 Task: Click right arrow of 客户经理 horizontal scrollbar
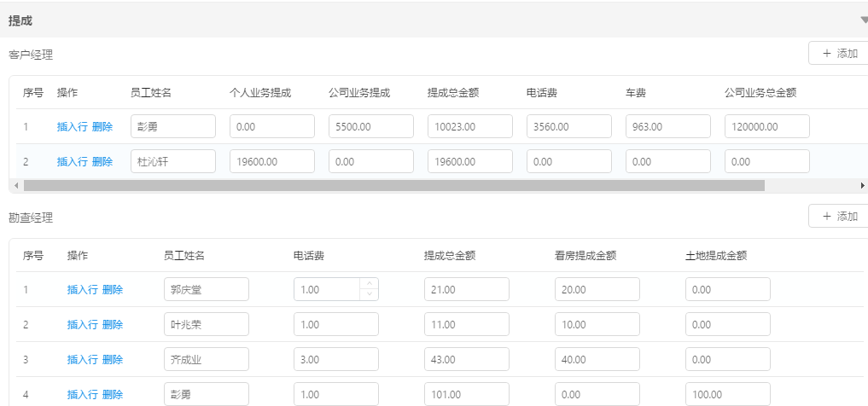[863, 185]
